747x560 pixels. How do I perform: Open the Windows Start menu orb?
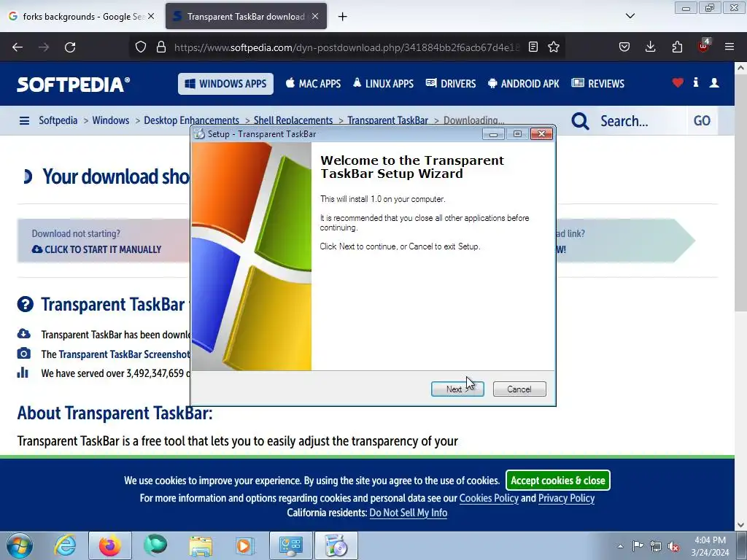[20, 545]
